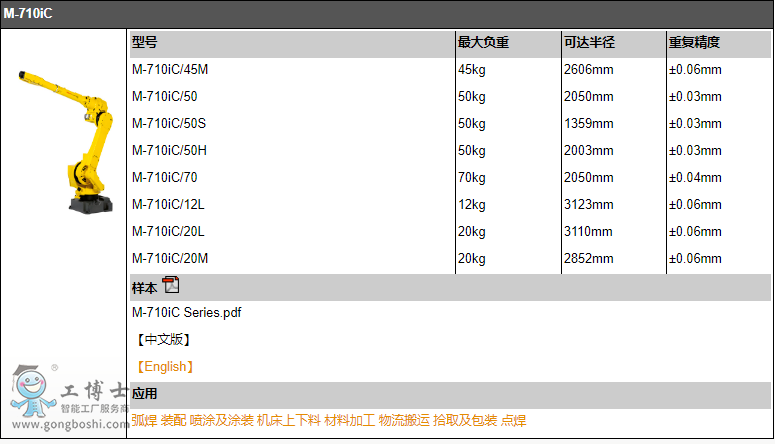Follow the 喷涂及涂装 application link

click(x=222, y=421)
